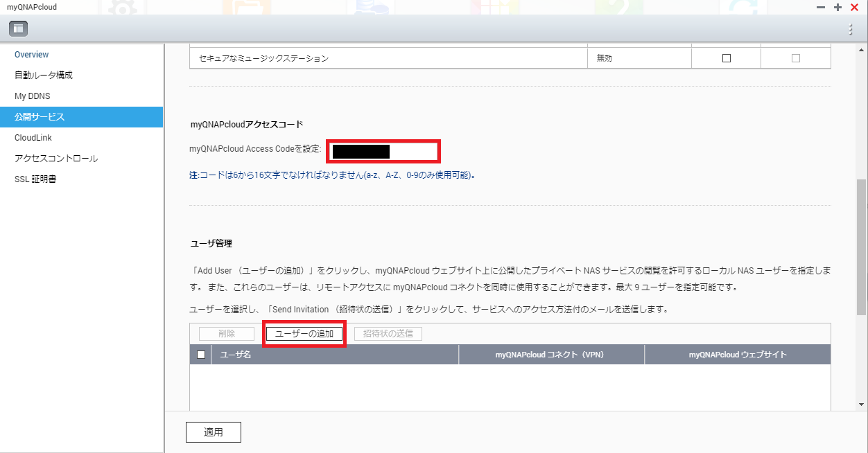This screenshot has width=868, height=453.
Task: Click the 削除 button
Action: point(227,334)
